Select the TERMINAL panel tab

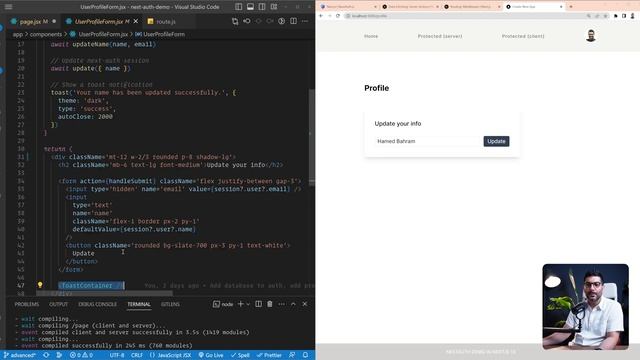[x=139, y=304]
